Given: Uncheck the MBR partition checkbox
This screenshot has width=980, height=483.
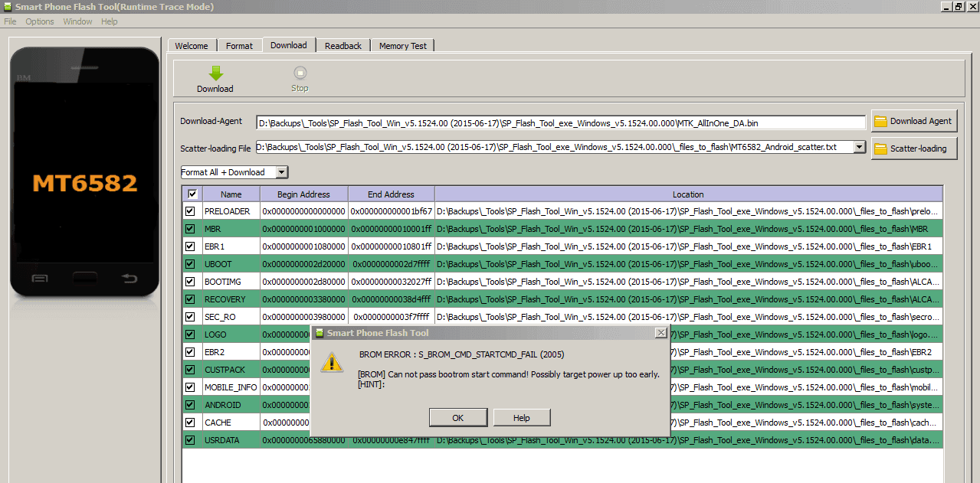Looking at the screenshot, I should 190,229.
